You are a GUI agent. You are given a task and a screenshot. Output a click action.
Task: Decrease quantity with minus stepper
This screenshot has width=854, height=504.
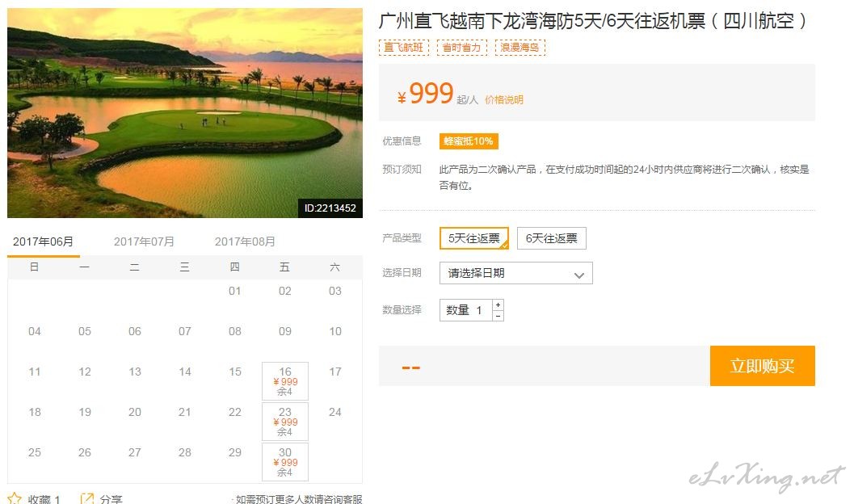click(498, 316)
